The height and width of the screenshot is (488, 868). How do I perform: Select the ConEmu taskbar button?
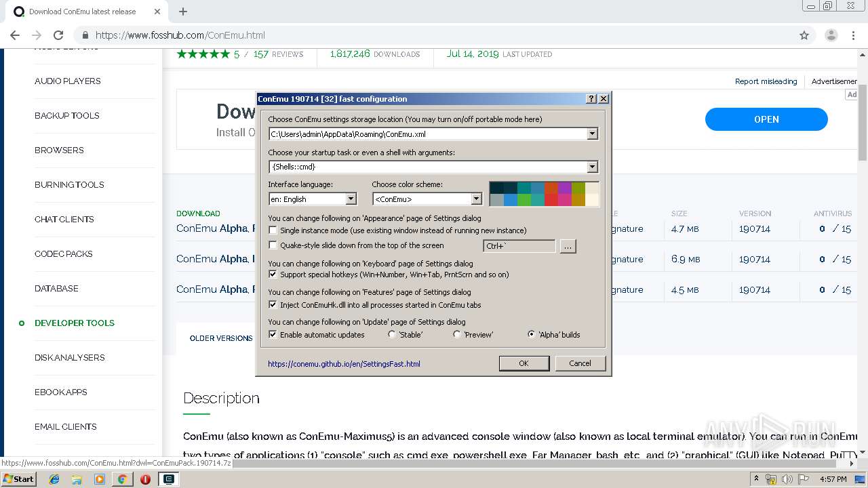click(x=168, y=479)
